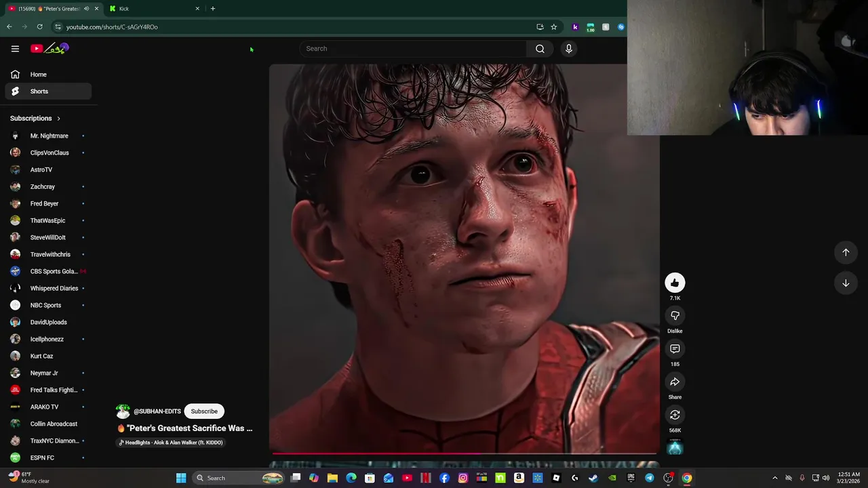868x488 pixels.
Task: Click the Short's title text
Action: click(185, 428)
